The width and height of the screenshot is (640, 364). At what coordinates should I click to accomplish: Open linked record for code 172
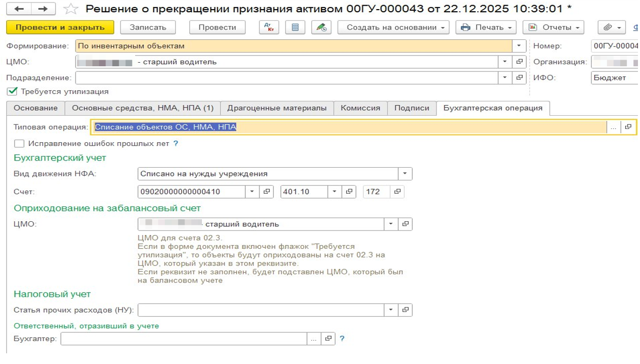click(x=397, y=192)
